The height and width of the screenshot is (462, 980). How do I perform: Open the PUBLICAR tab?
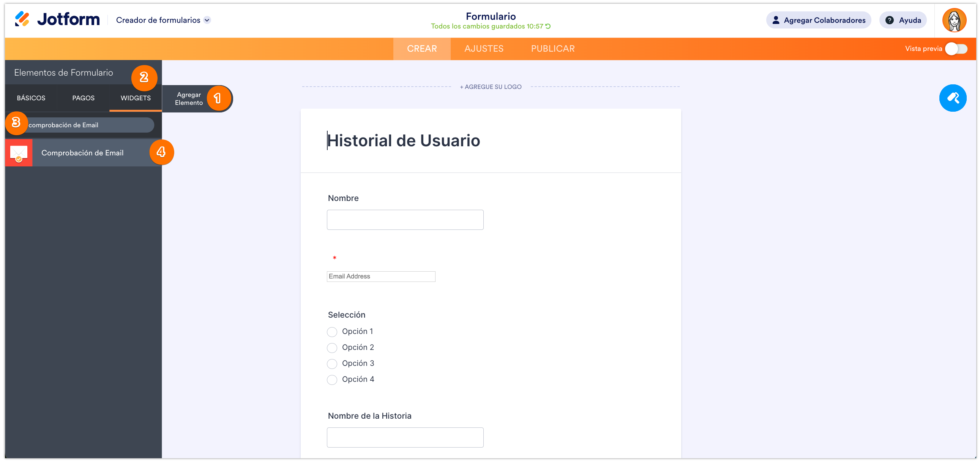552,49
